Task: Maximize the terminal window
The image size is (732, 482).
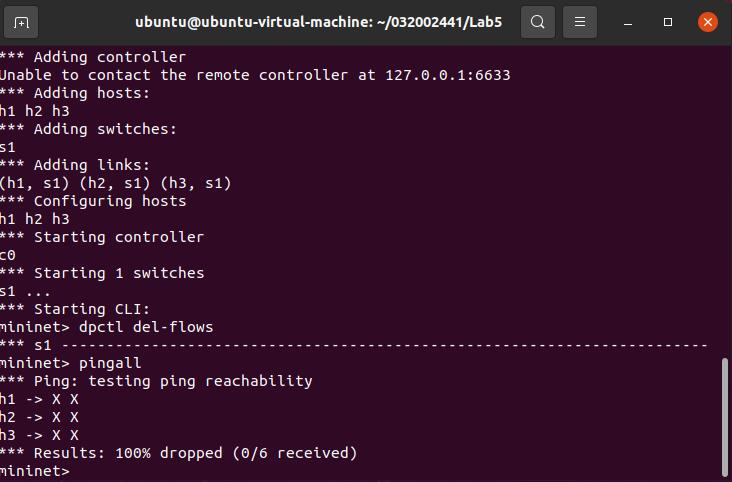Action: 668,22
